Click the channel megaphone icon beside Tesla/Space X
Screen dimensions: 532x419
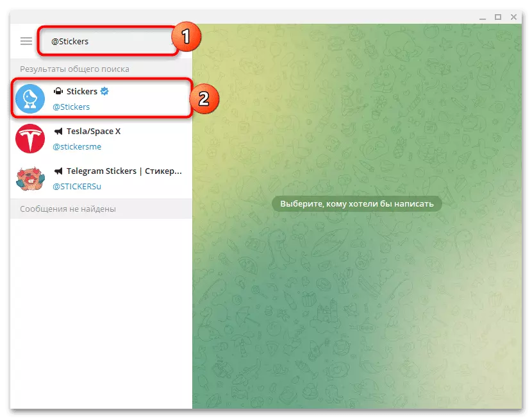click(x=58, y=131)
